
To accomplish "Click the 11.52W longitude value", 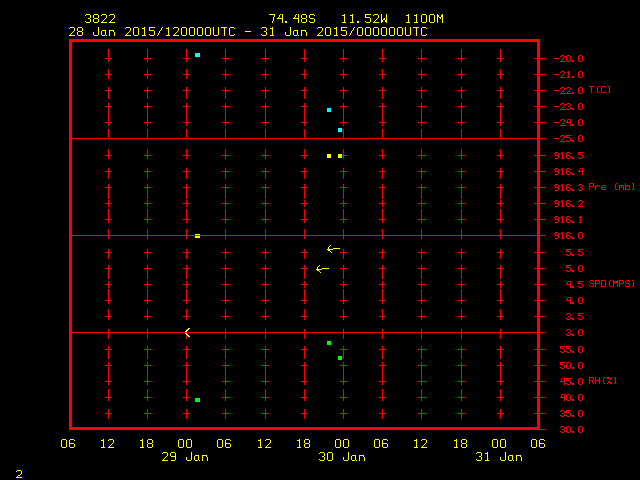I will 362,19.
